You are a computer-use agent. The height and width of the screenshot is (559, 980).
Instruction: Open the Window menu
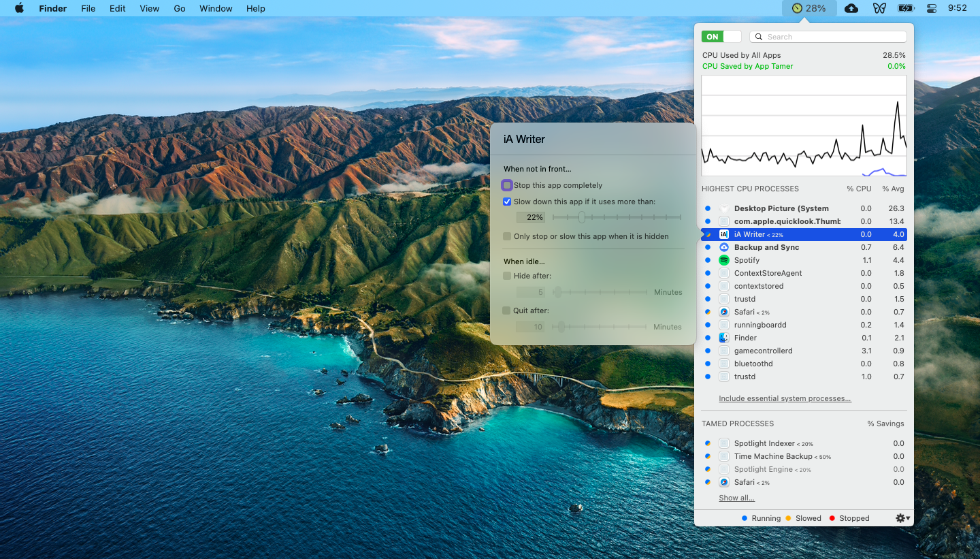pyautogui.click(x=216, y=8)
